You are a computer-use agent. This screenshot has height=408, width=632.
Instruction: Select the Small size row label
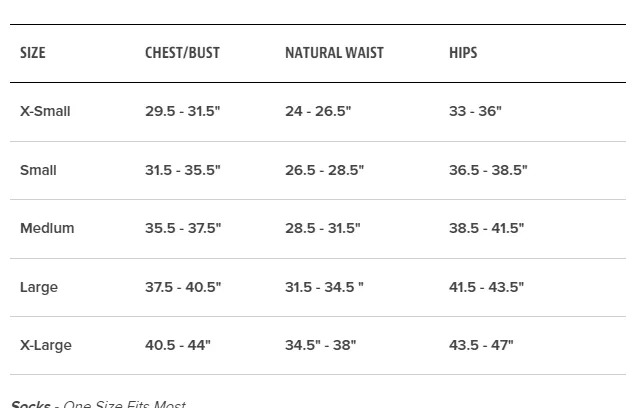38,170
